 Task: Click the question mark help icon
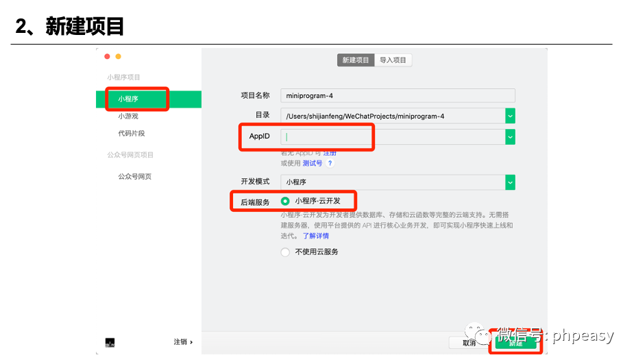330,163
